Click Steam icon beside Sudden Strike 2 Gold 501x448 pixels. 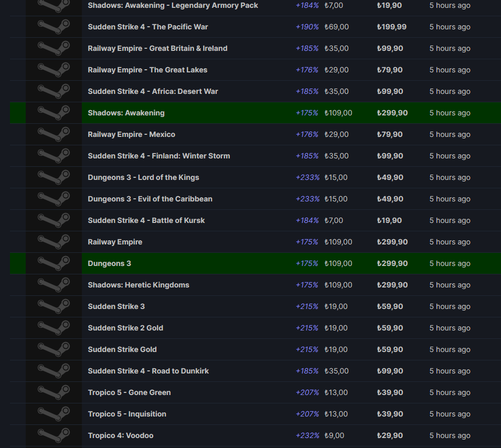[x=54, y=328]
